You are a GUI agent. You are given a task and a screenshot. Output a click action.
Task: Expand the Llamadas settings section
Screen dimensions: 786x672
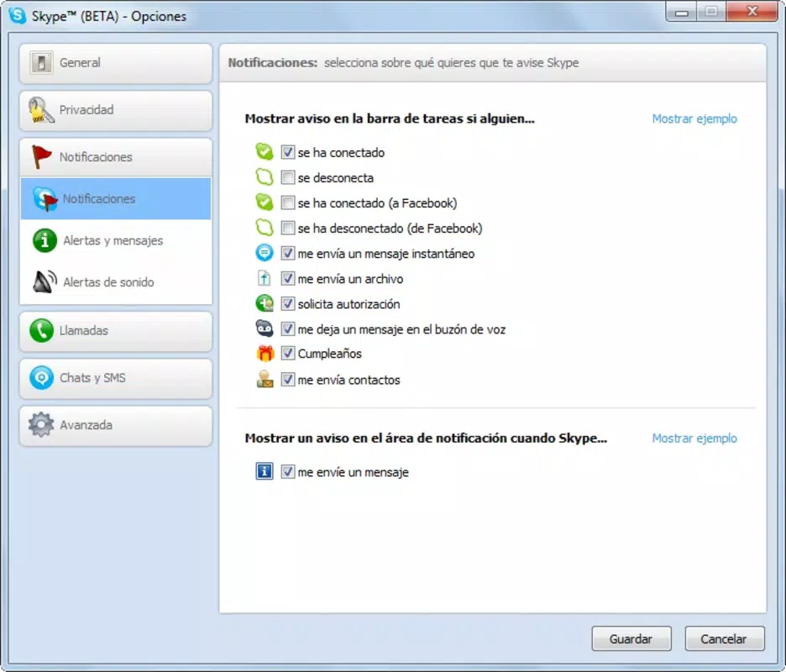coord(116,331)
